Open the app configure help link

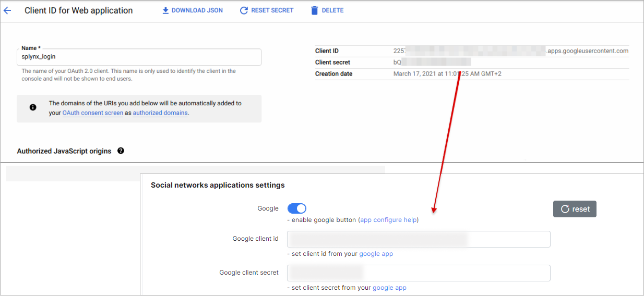tap(388, 220)
